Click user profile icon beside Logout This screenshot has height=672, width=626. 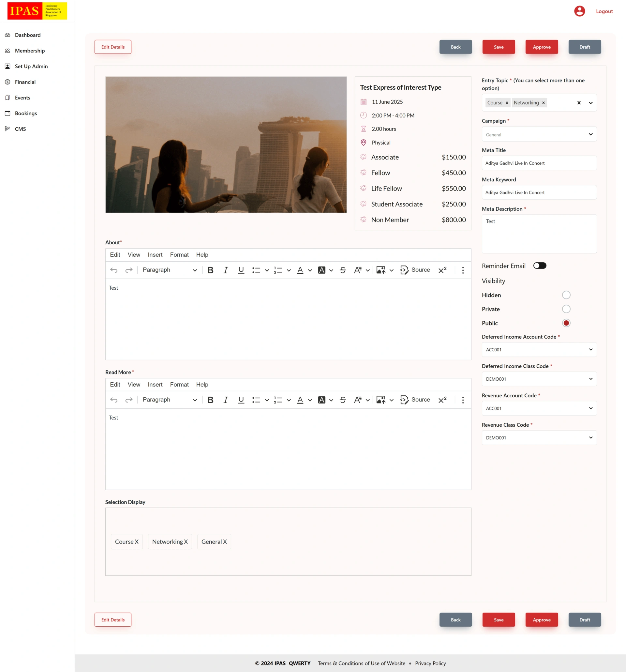(x=579, y=11)
